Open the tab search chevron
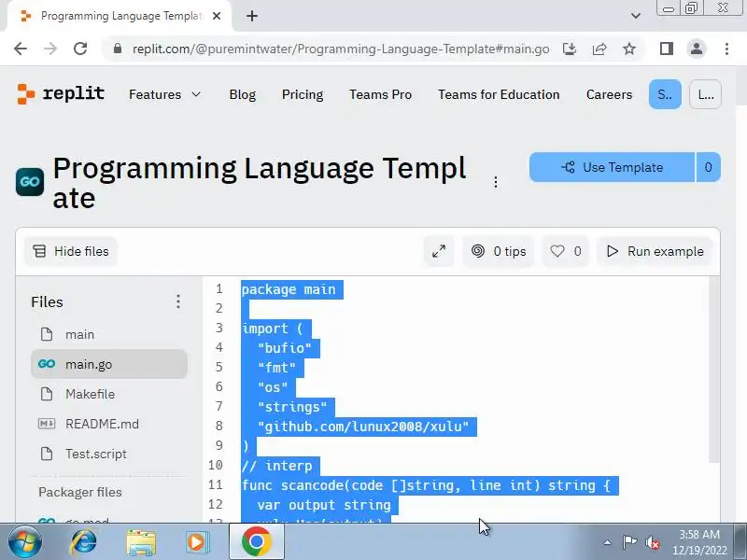The image size is (747, 560). coord(635,16)
